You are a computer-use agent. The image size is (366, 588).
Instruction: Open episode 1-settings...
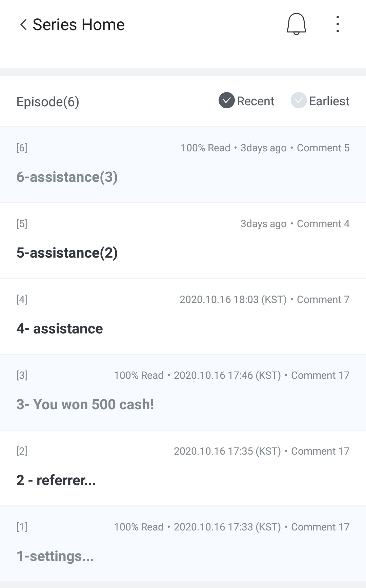(x=55, y=556)
